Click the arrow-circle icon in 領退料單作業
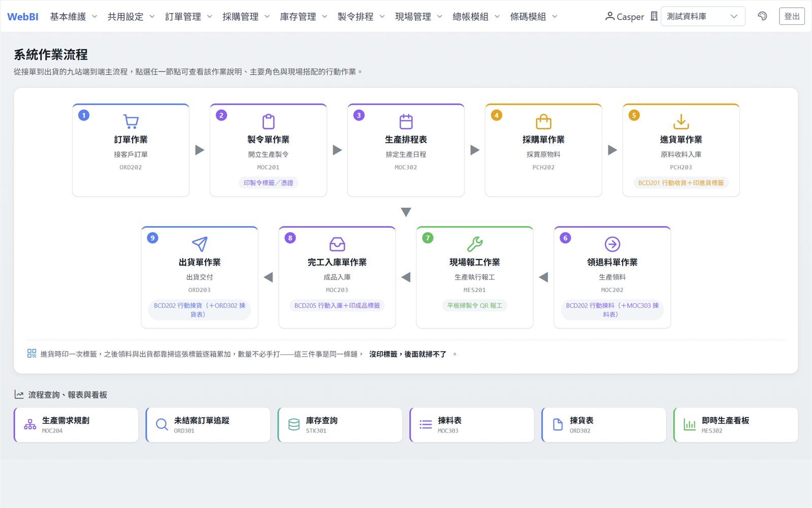812x508 pixels. 613,244
